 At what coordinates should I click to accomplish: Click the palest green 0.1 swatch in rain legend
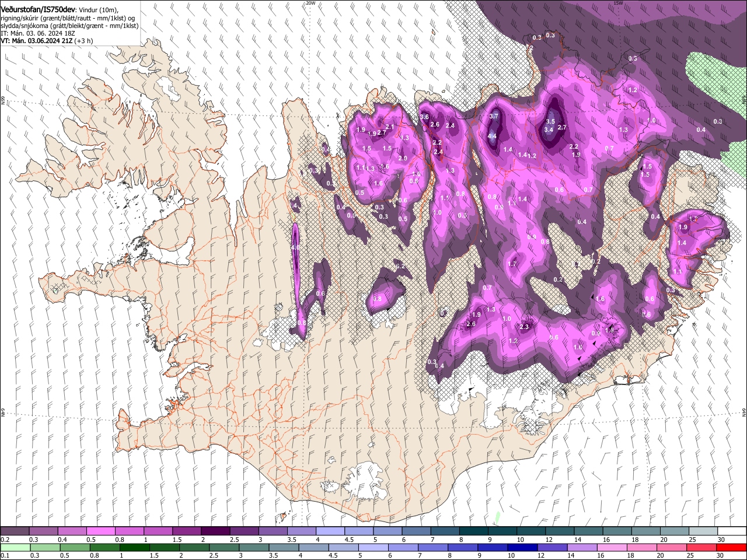tap(15, 547)
